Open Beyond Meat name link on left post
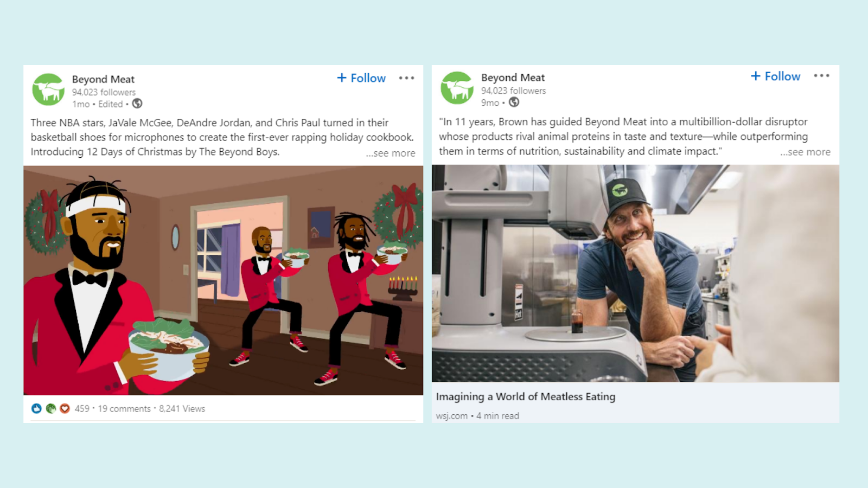 click(103, 79)
